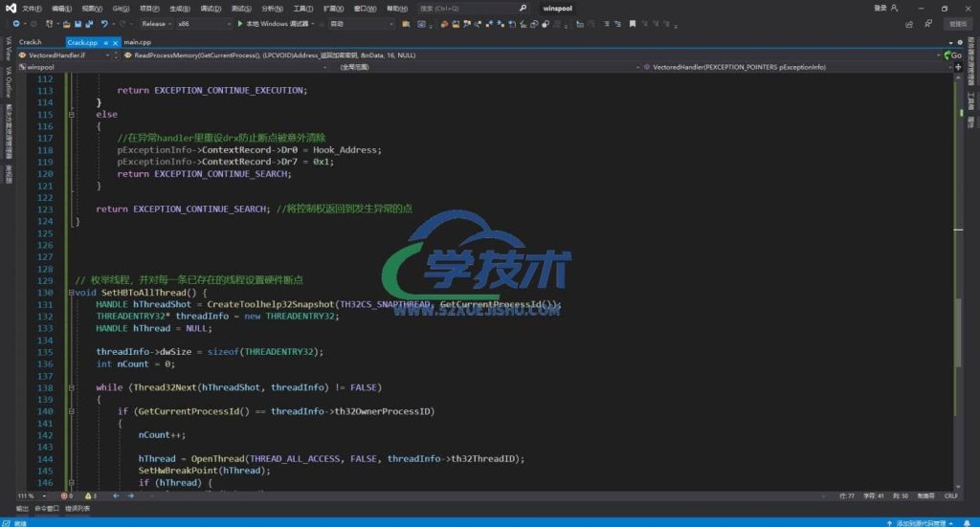Open the Release configuration dropdown

[155, 23]
